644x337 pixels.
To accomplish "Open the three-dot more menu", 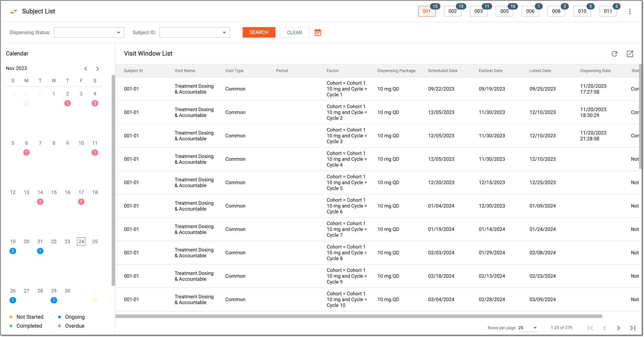I will (630, 12).
